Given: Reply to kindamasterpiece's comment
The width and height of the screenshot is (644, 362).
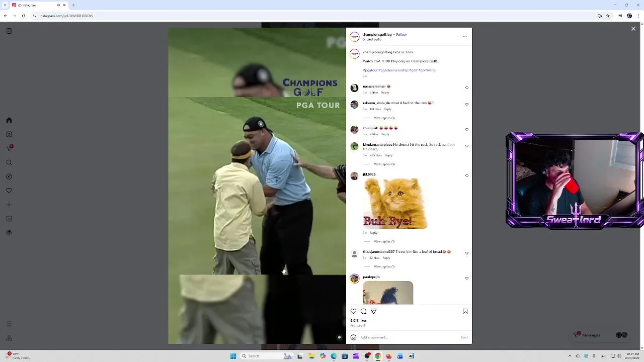Looking at the screenshot, I should click(388, 155).
